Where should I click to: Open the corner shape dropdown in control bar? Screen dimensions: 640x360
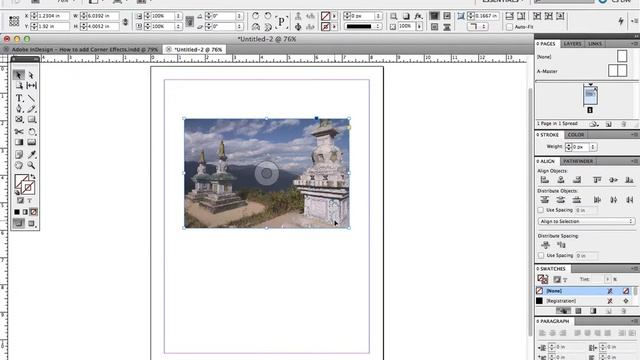484,27
